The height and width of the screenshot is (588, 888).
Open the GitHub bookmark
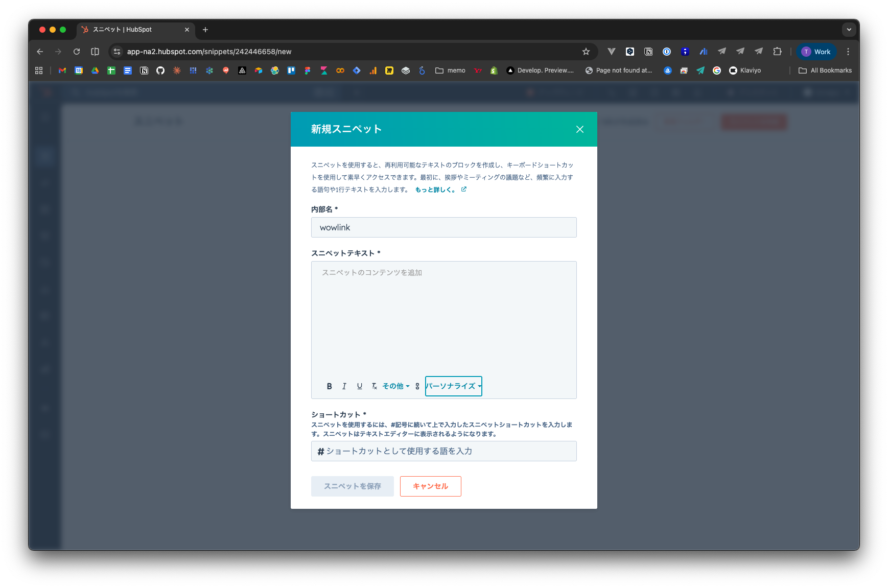160,70
